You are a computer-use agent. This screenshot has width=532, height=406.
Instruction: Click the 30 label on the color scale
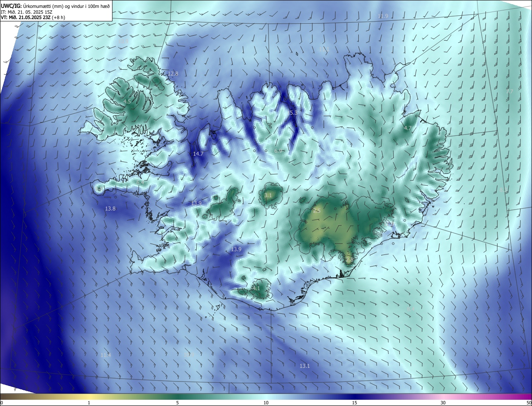pos(443,403)
